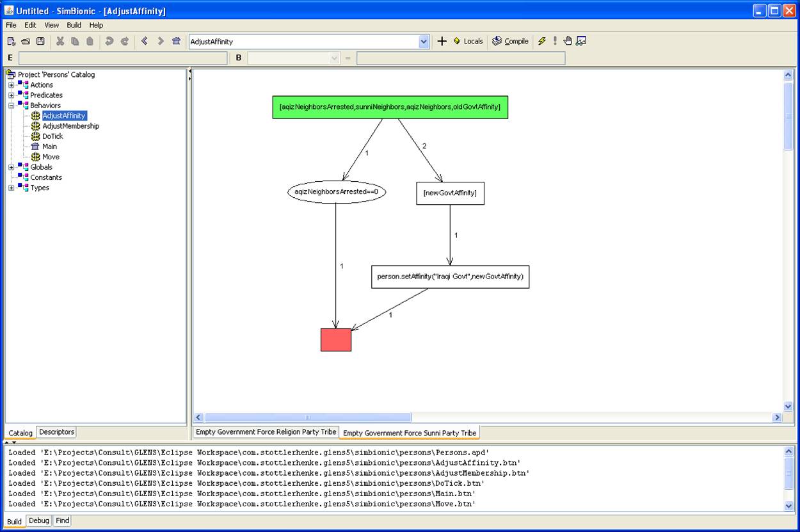Open the File menu

coord(11,25)
